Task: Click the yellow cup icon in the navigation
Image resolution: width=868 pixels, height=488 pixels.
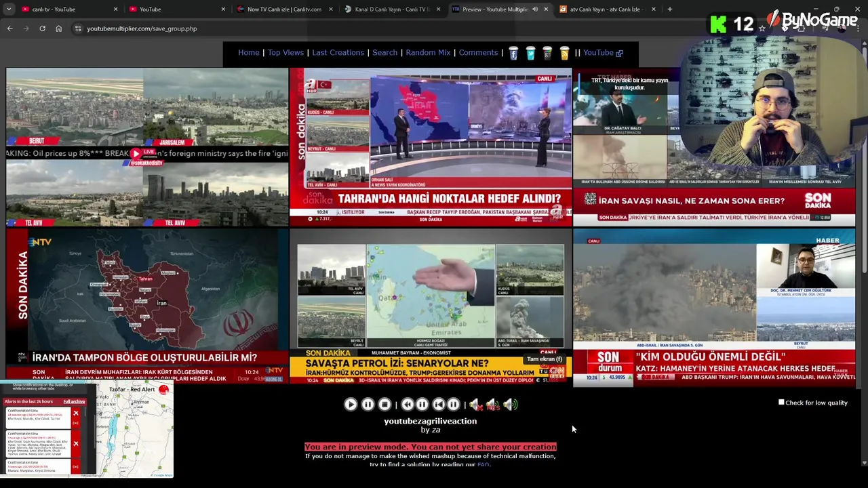Action: (564, 54)
